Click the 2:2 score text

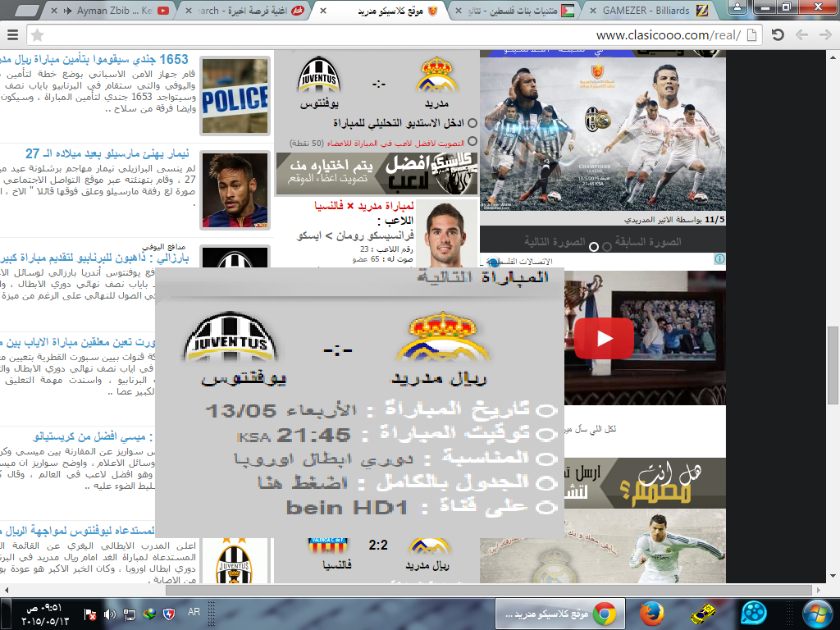click(x=377, y=545)
